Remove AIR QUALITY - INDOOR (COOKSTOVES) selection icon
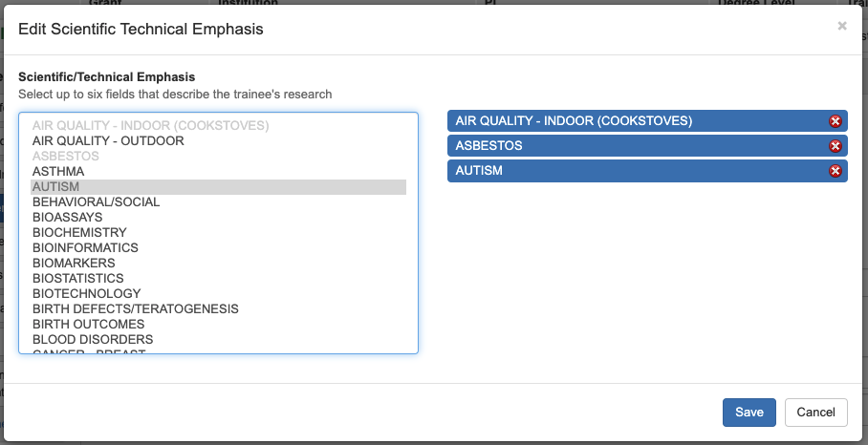This screenshot has height=445, width=868. pyautogui.click(x=835, y=121)
